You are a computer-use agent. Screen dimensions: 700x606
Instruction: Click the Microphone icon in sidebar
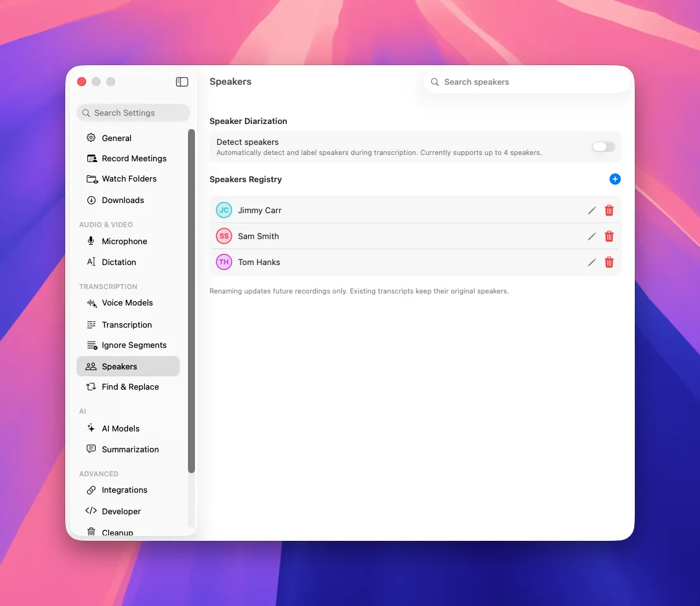(91, 241)
